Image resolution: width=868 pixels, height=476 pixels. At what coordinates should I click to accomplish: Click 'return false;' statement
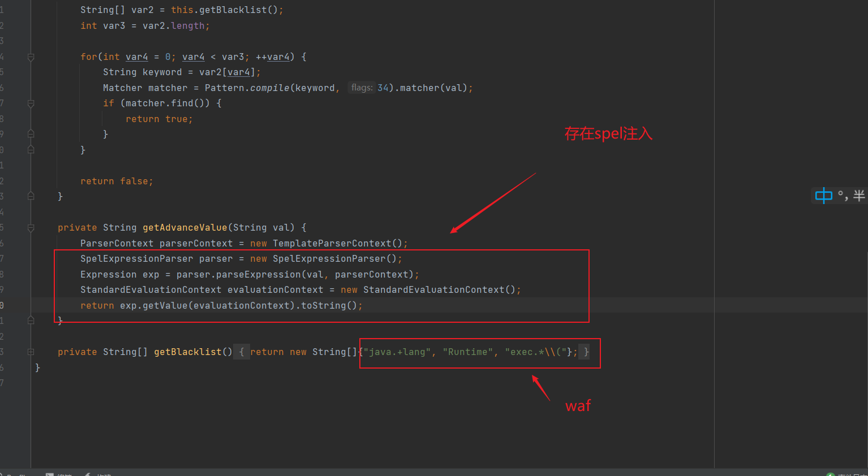pos(117,181)
